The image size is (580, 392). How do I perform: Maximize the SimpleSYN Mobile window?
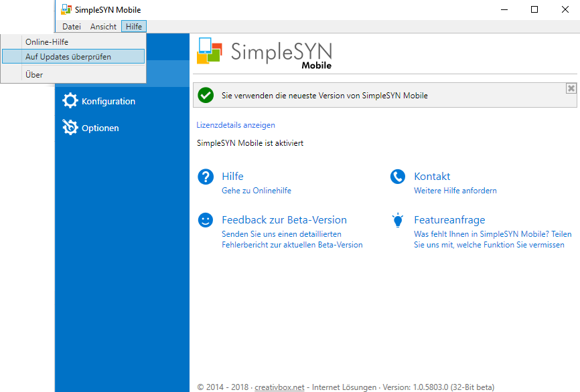[534, 9]
